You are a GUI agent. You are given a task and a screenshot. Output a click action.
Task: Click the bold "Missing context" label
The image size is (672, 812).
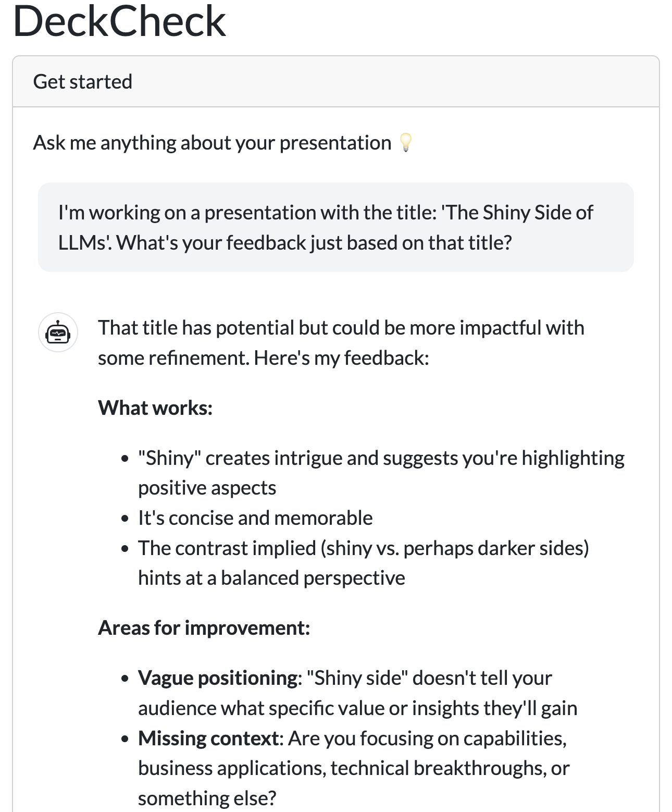[x=209, y=739]
